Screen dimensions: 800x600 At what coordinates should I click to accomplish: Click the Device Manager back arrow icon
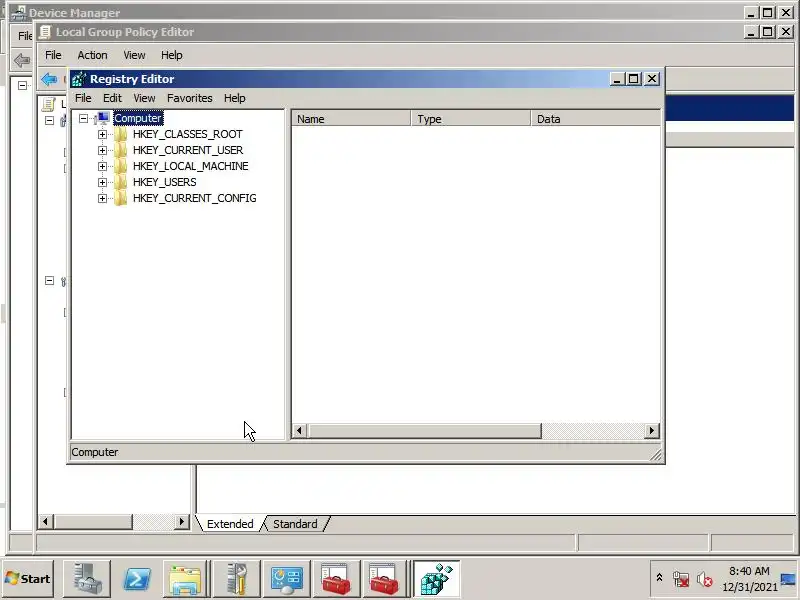tap(21, 60)
